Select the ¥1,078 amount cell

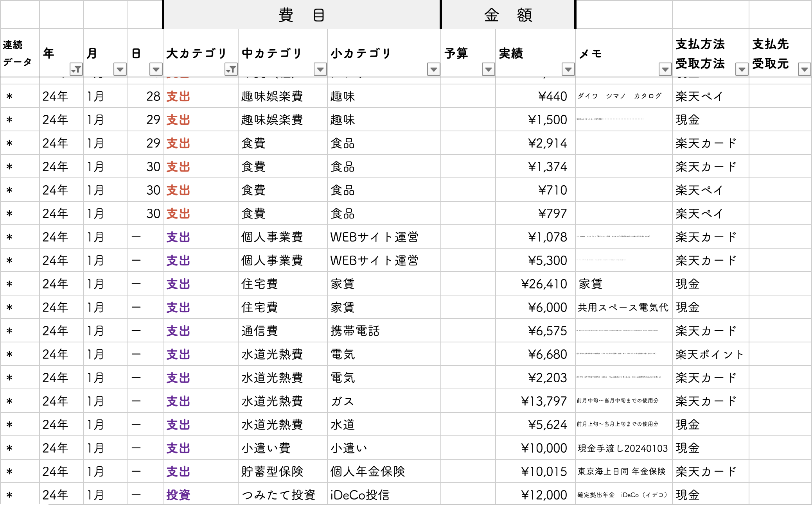(x=535, y=237)
